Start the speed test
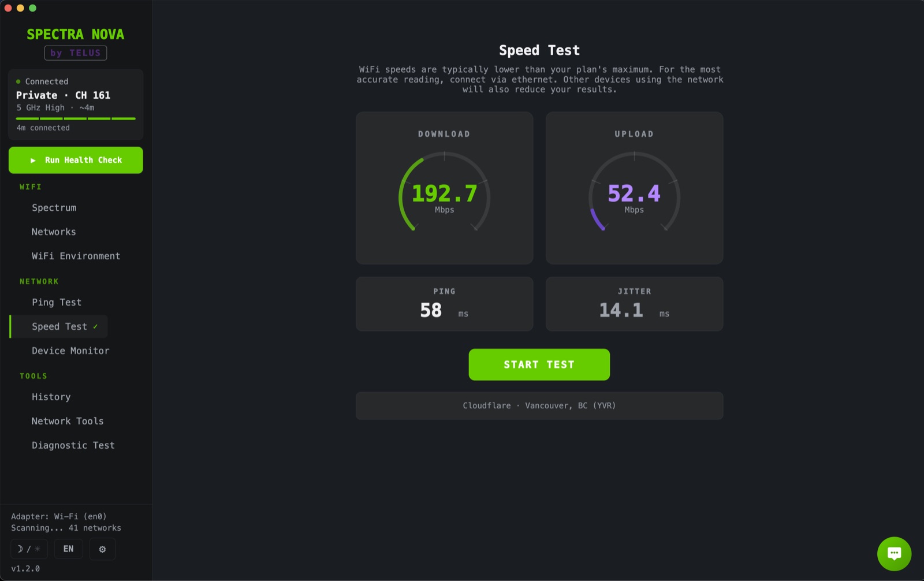The image size is (924, 581). (x=539, y=364)
